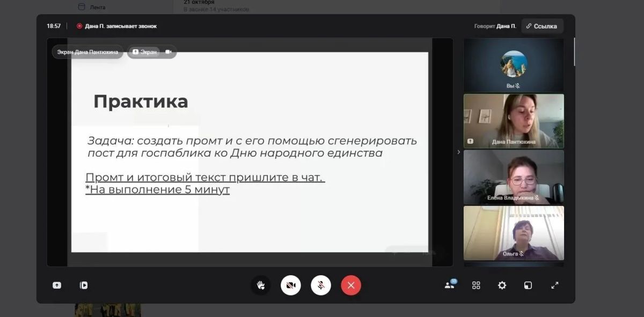Open the watch-together video icon

[84, 285]
